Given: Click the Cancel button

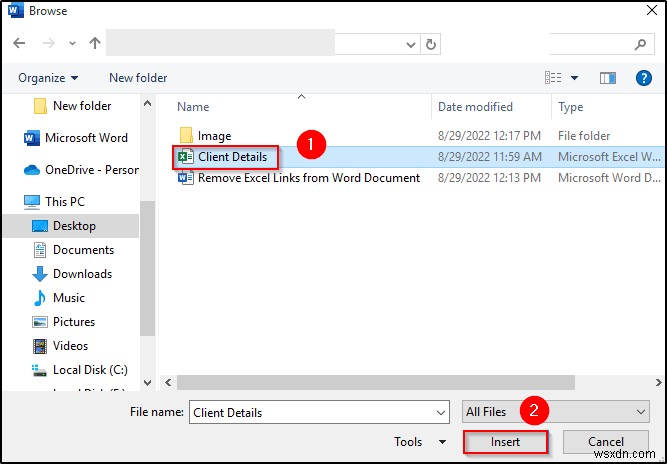Looking at the screenshot, I should (x=606, y=442).
